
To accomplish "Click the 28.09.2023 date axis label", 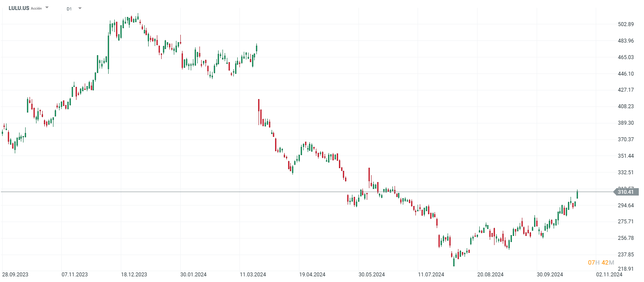I will pyautogui.click(x=15, y=275).
